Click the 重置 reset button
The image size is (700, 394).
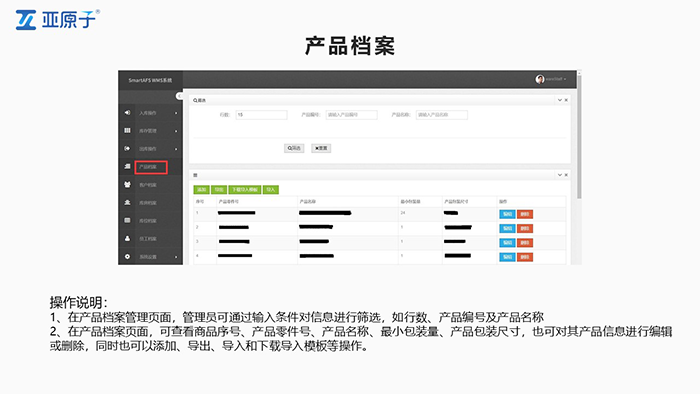click(x=321, y=148)
